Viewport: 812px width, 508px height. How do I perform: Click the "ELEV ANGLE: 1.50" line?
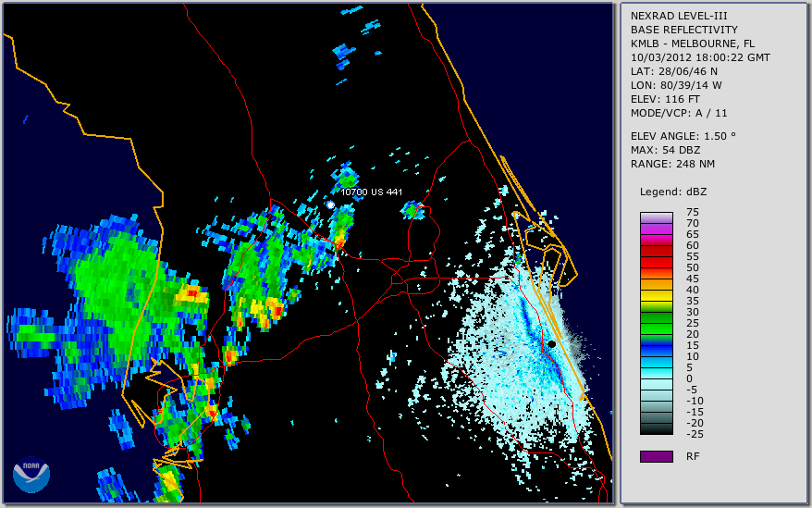click(683, 136)
